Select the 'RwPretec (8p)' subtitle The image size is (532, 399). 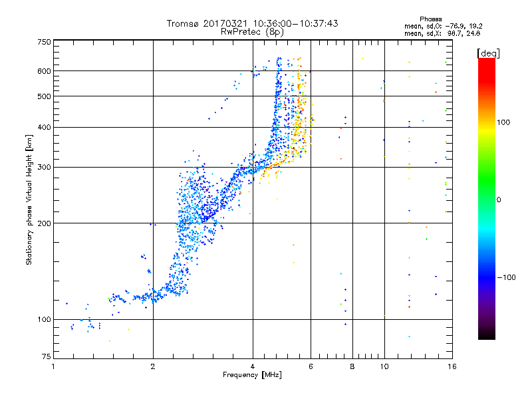(252, 32)
